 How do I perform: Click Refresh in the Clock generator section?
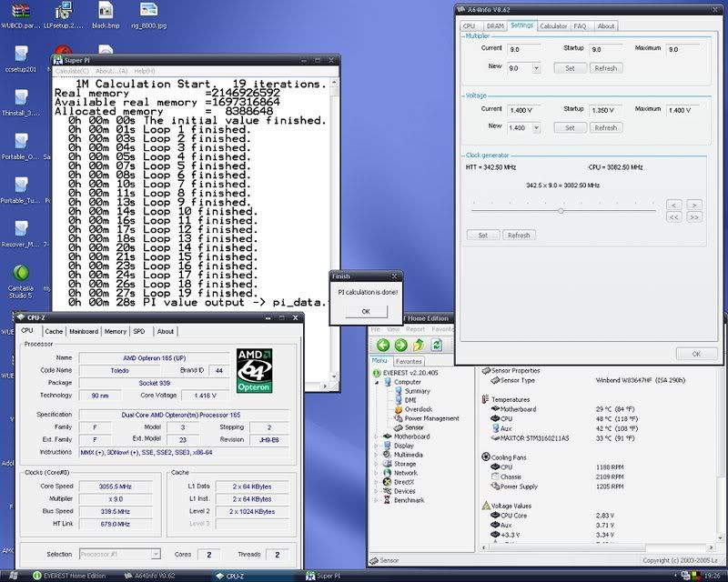click(x=519, y=236)
